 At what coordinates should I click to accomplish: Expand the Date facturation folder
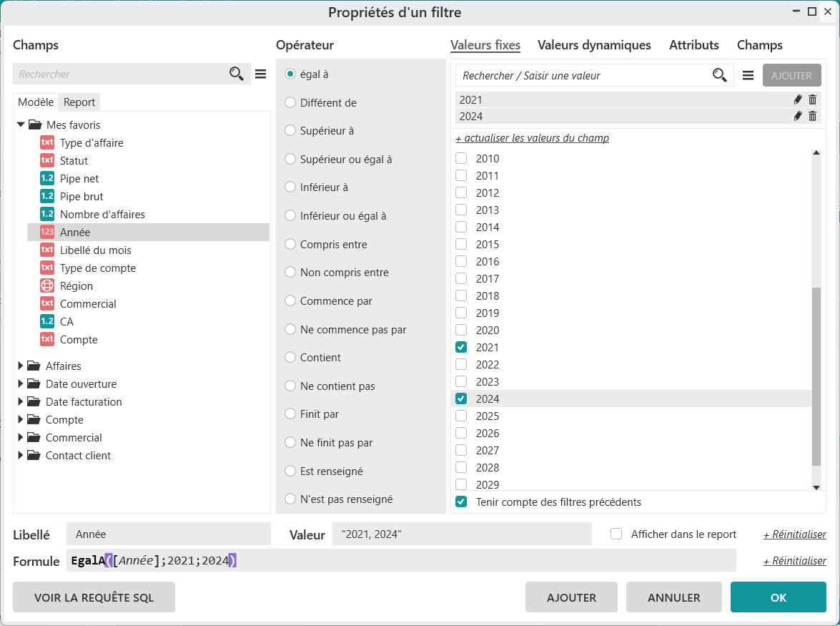[20, 401]
